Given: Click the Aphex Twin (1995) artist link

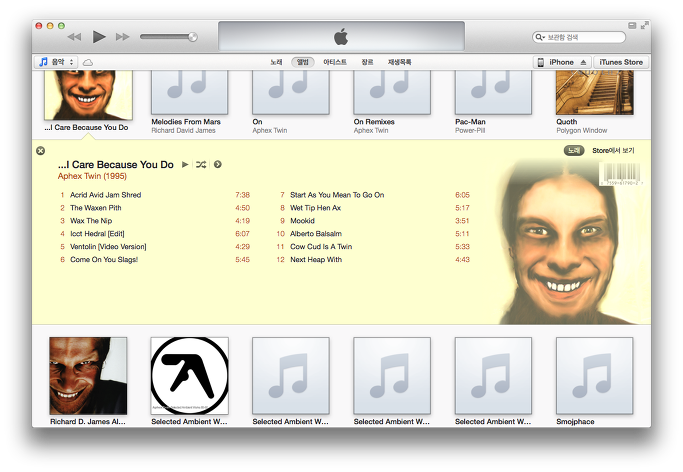Looking at the screenshot, I should pyautogui.click(x=92, y=176).
